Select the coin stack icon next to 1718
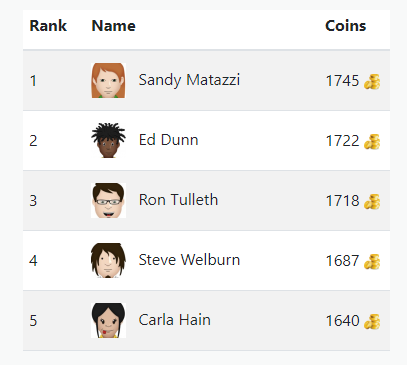407x365 pixels. (x=372, y=202)
